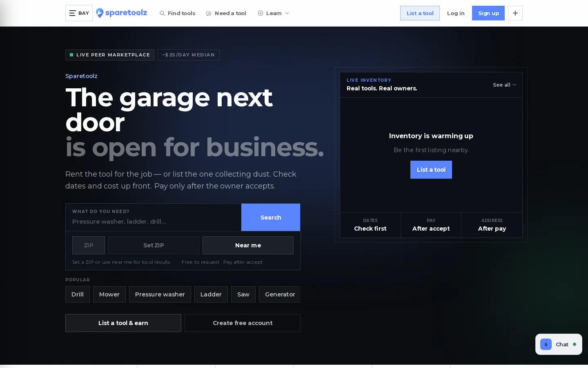Open See all inventory link
Image resolution: width=588 pixels, height=368 pixels.
pyautogui.click(x=504, y=85)
